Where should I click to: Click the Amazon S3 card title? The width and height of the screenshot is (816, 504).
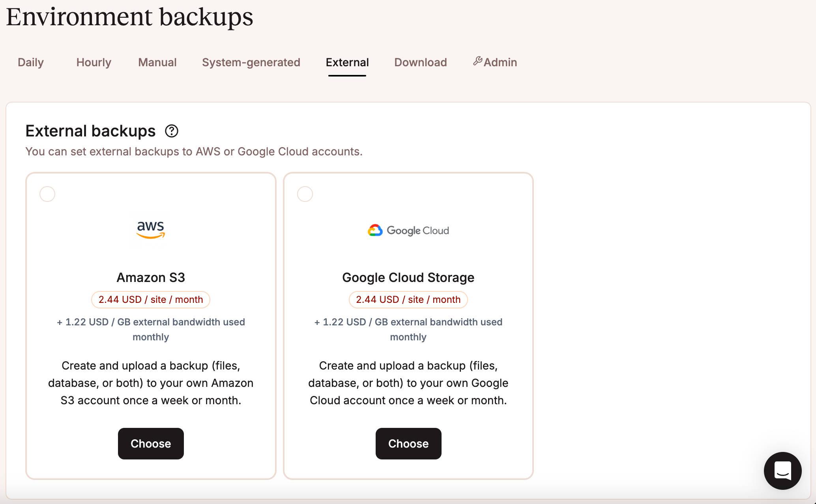coord(150,278)
